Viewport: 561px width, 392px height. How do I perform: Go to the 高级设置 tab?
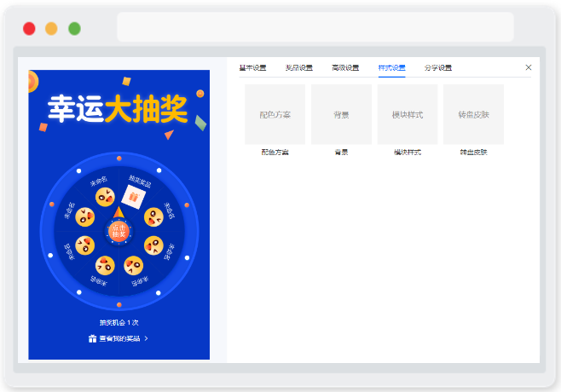(x=345, y=67)
